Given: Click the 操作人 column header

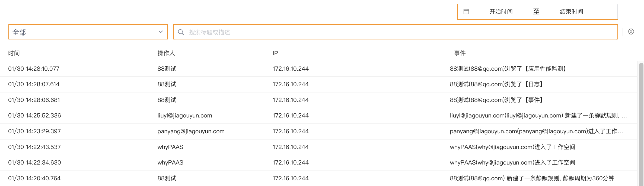Looking at the screenshot, I should click(166, 53).
